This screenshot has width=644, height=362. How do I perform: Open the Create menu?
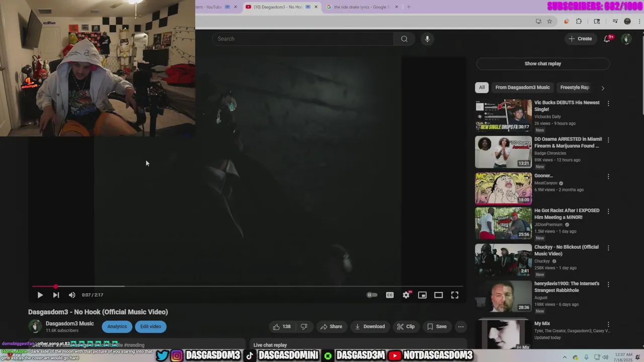pos(580,39)
